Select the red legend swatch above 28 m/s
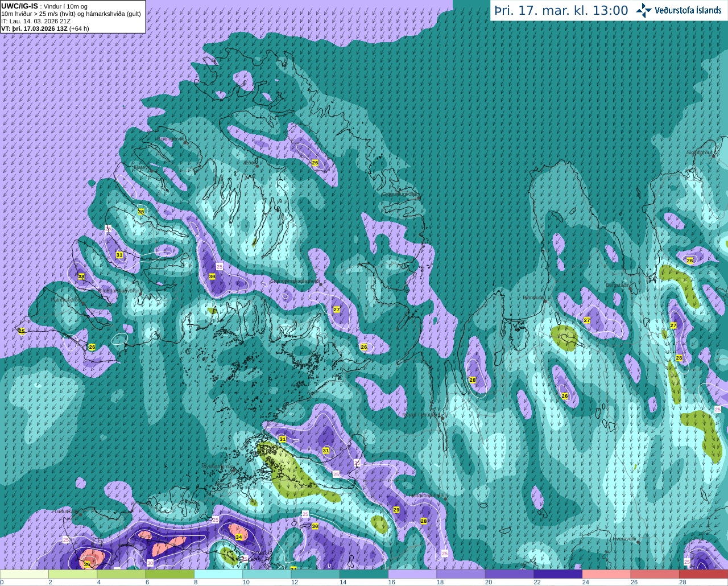Image resolution: width=728 pixels, height=586 pixels. pyautogui.click(x=704, y=574)
